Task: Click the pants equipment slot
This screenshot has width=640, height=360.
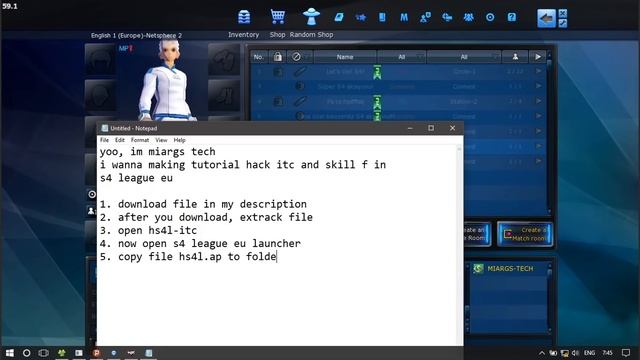Action: [224, 96]
